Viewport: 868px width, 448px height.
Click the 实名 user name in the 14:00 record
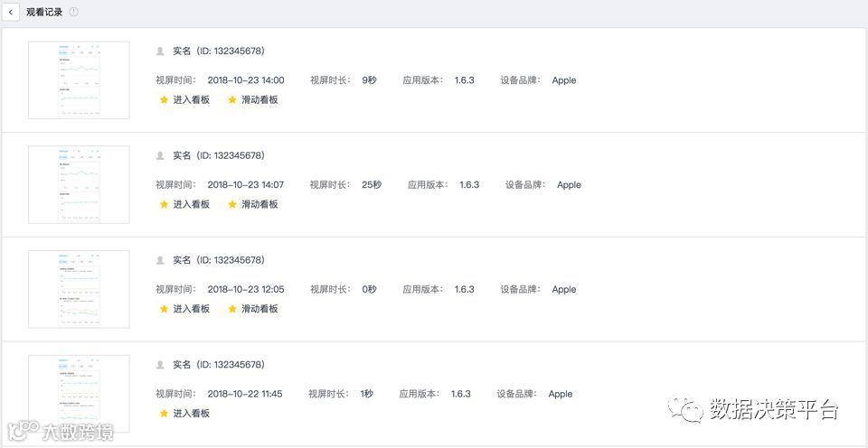[x=182, y=51]
